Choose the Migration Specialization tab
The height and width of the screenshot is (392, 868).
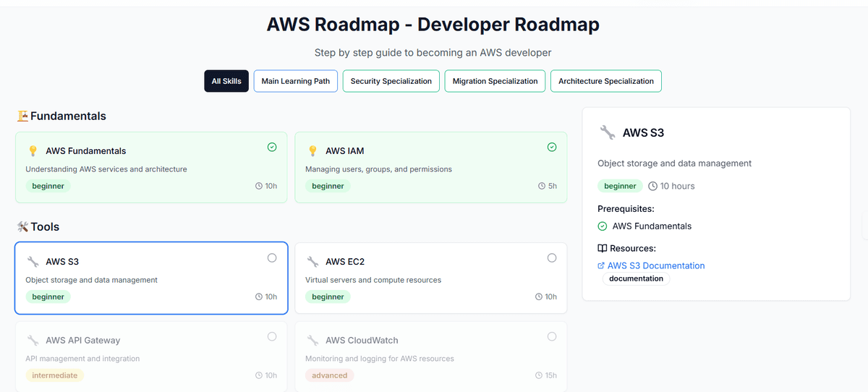tap(495, 81)
